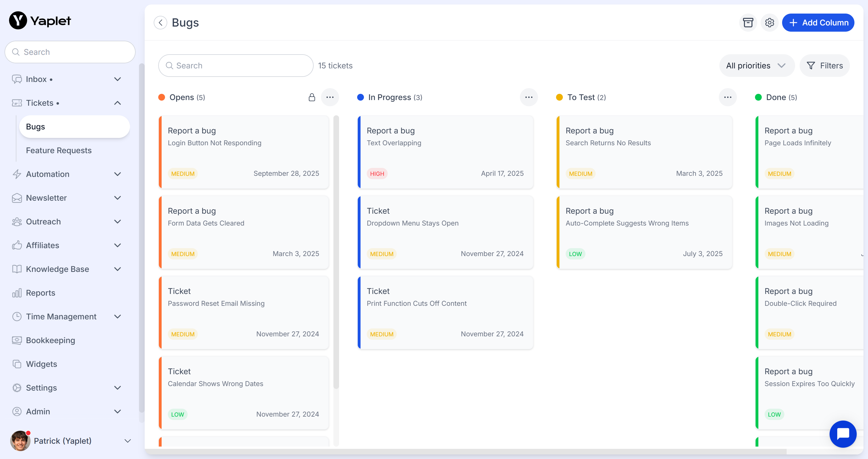The image size is (868, 459).
Task: Click the ticket search input field
Action: (236, 66)
